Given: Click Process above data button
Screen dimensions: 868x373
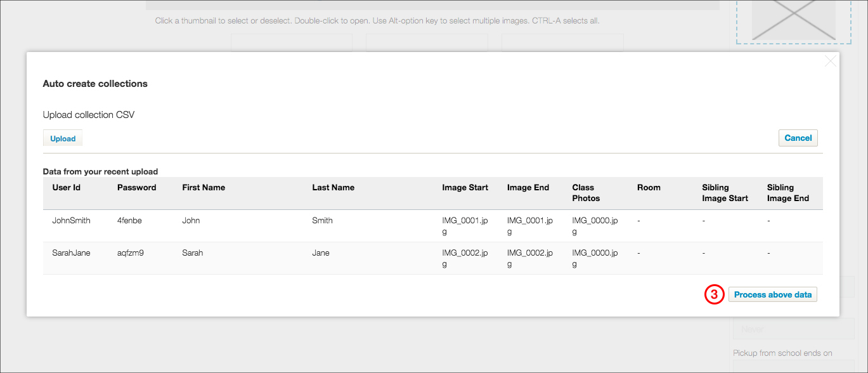Looking at the screenshot, I should click(x=773, y=294).
